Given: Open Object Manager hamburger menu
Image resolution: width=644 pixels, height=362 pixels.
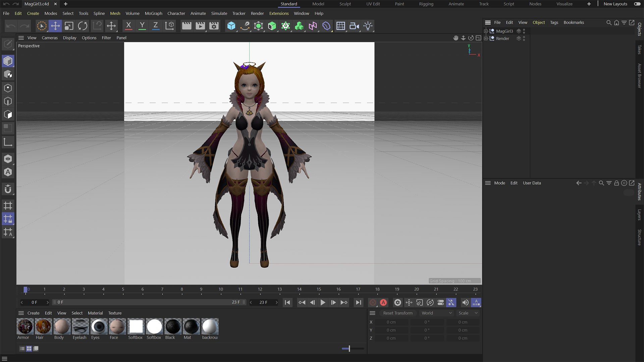Looking at the screenshot, I should (x=488, y=22).
